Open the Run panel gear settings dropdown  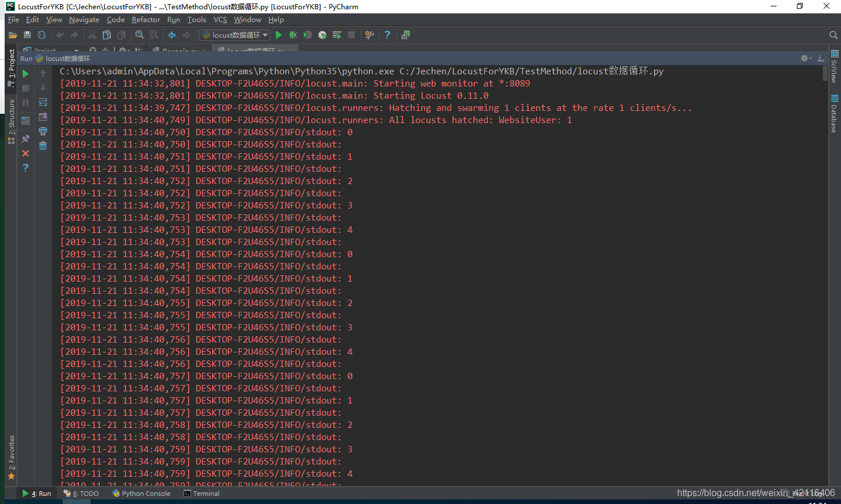806,58
